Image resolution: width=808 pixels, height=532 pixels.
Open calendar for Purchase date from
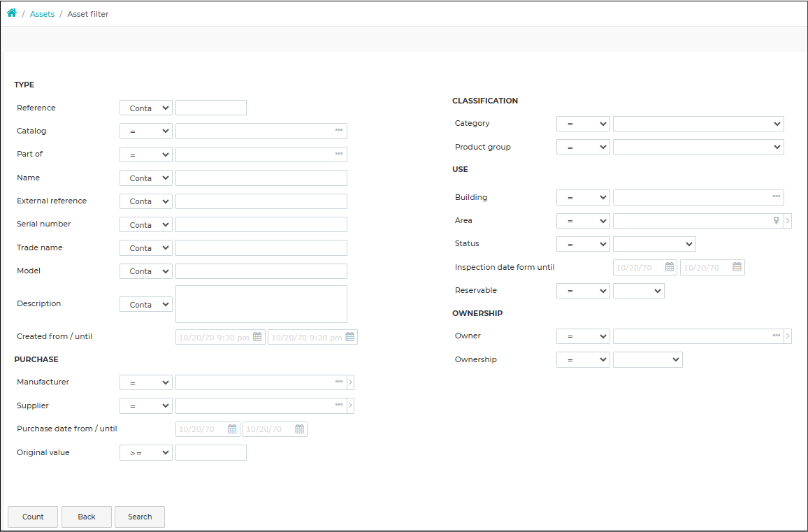[x=232, y=429]
